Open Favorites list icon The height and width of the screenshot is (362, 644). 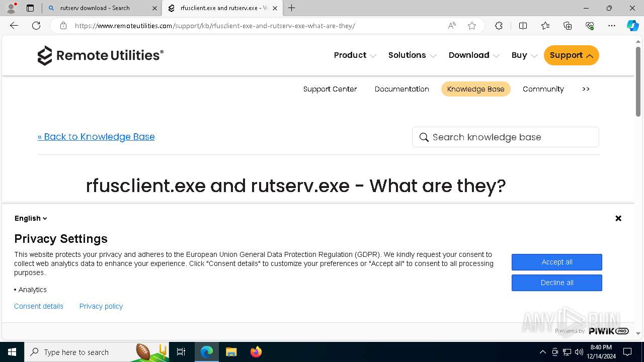545,26
